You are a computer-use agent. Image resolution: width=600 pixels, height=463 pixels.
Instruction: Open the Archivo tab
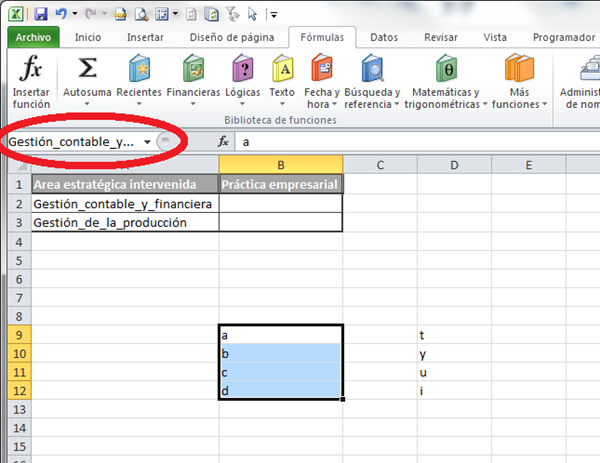tap(34, 37)
